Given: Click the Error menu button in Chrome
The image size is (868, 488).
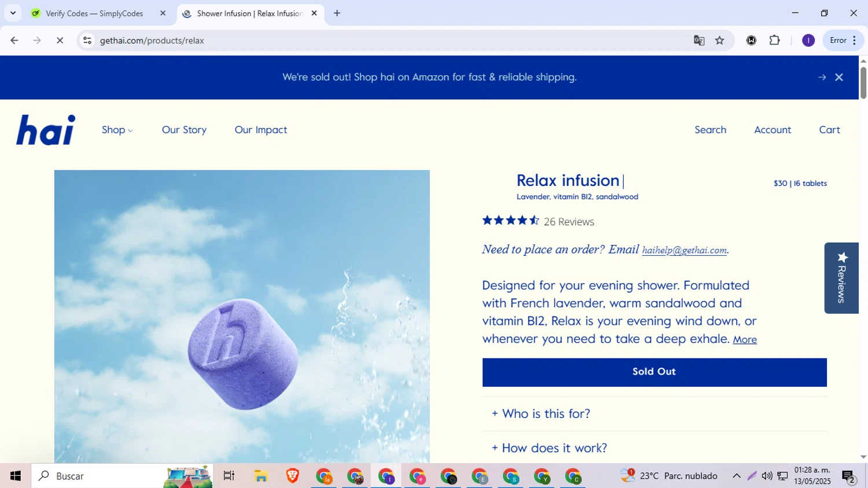Looking at the screenshot, I should click(843, 41).
